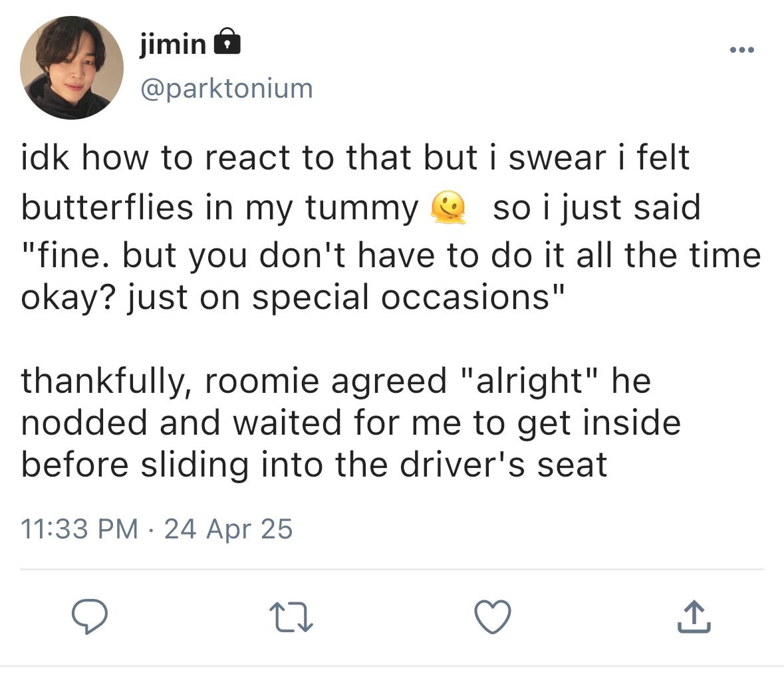
Task: Retweet this post using the retweet arrows
Action: [291, 618]
